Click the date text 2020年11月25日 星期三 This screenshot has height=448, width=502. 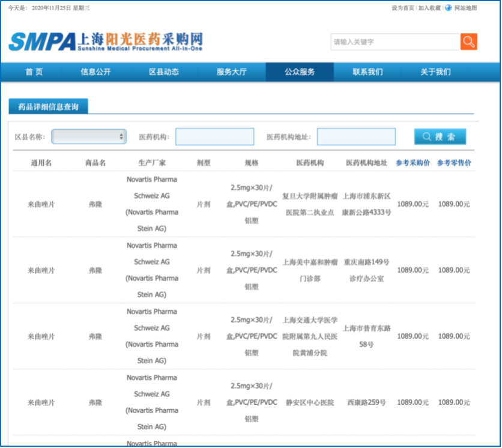(x=61, y=8)
